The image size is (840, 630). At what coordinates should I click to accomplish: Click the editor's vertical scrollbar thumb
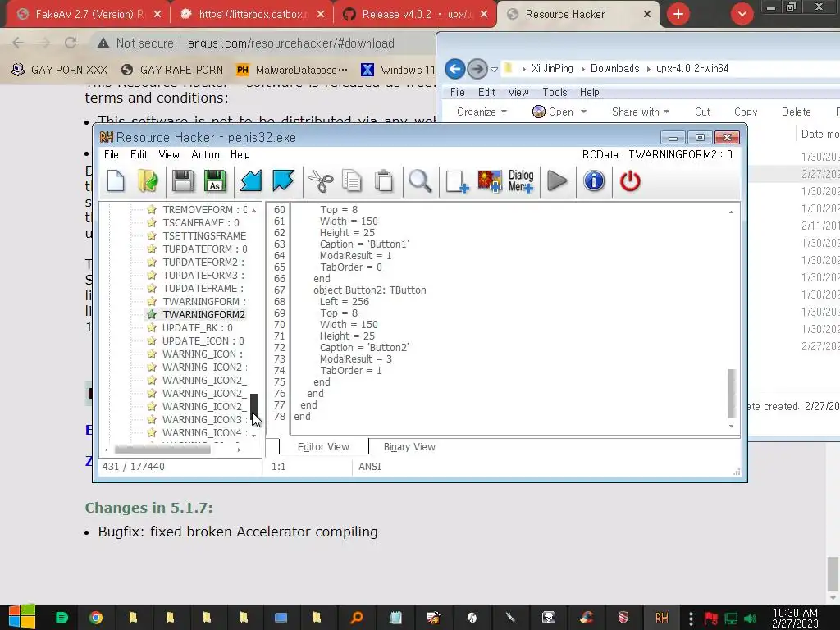click(731, 393)
